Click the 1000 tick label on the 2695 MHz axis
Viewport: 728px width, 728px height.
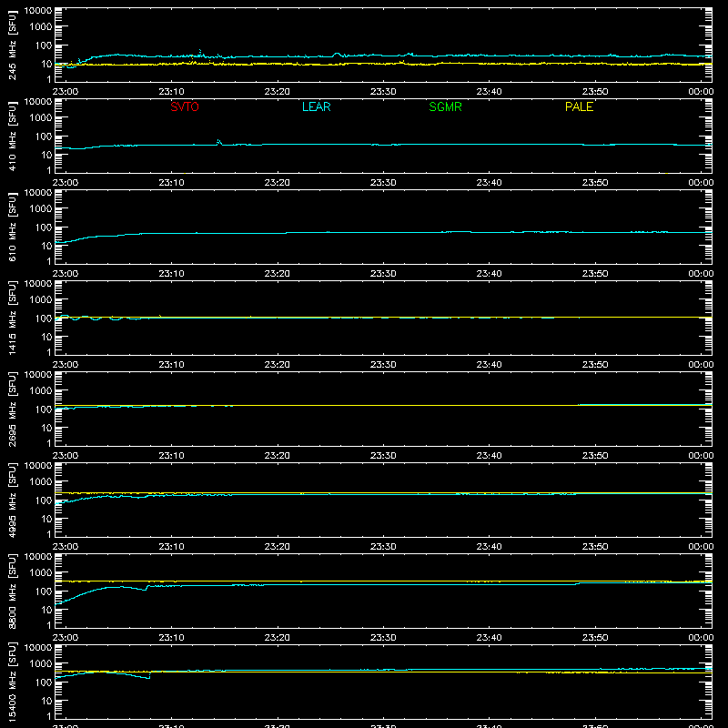pos(41,391)
